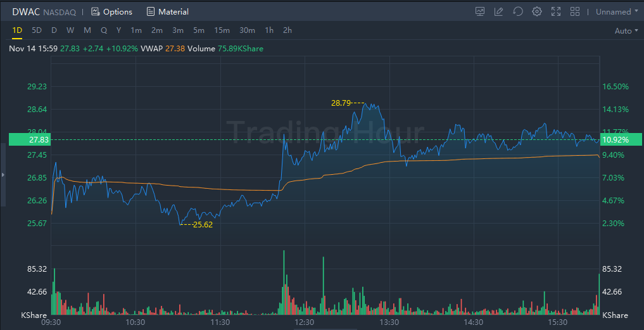Click the DWAC ticker symbol

26,12
